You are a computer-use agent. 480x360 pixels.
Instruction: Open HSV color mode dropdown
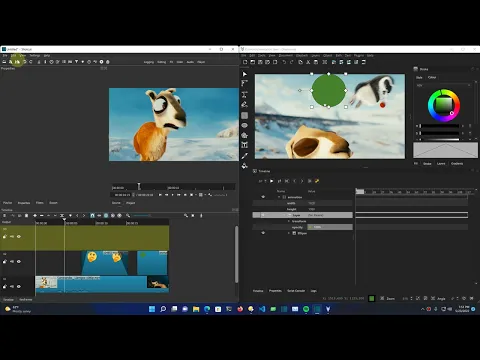(443, 85)
